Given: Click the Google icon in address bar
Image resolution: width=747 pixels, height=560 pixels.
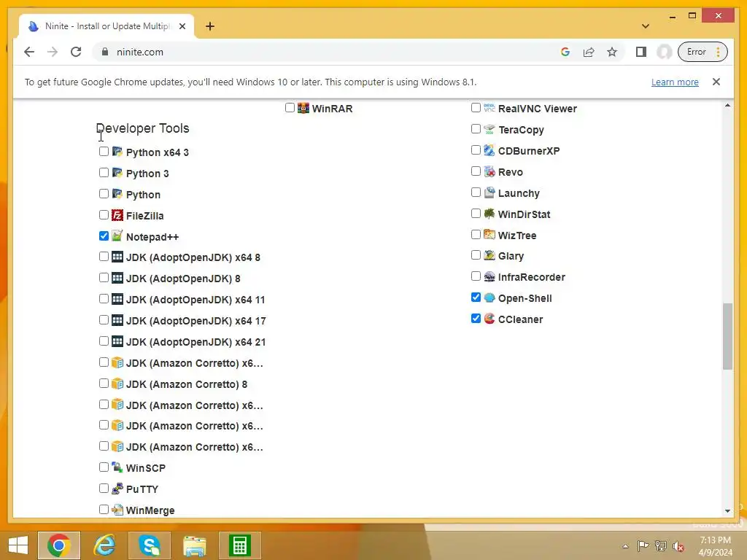Looking at the screenshot, I should click(x=565, y=52).
